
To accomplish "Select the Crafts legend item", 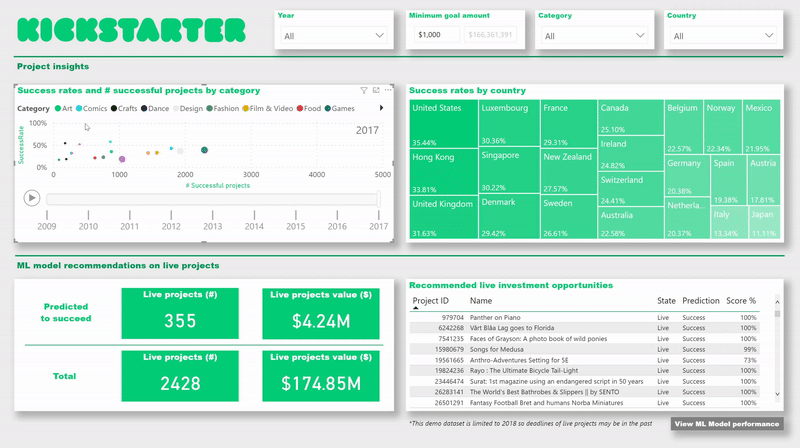I will 124,109.
